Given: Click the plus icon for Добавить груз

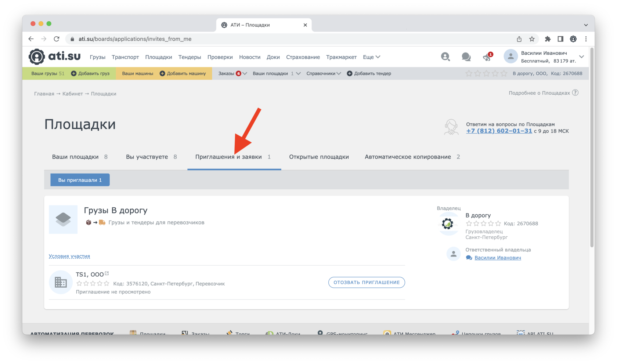Looking at the screenshot, I should tap(74, 73).
